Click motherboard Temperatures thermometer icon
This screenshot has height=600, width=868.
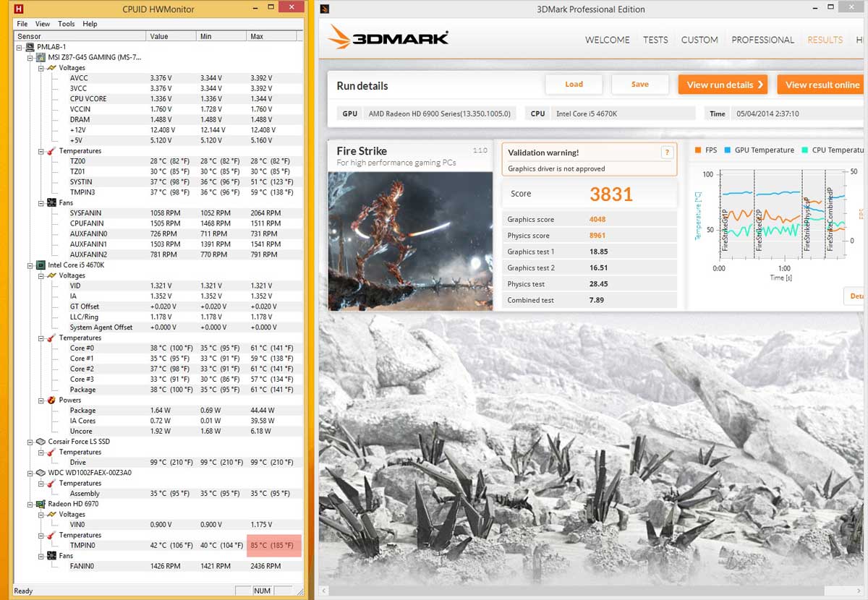click(x=51, y=151)
